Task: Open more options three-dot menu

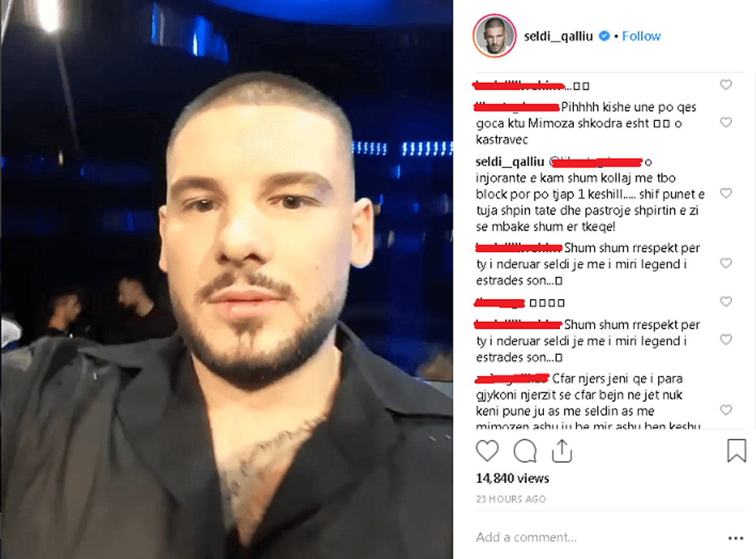Action: pos(736,538)
